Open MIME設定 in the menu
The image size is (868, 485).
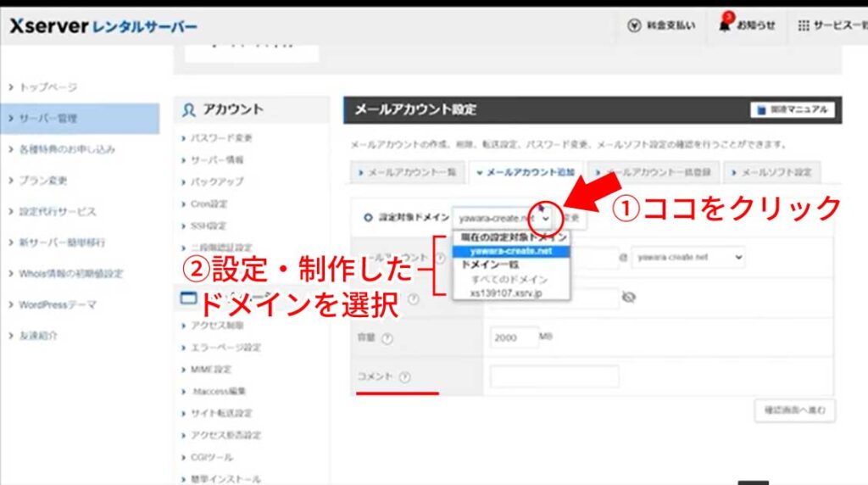pos(210,370)
